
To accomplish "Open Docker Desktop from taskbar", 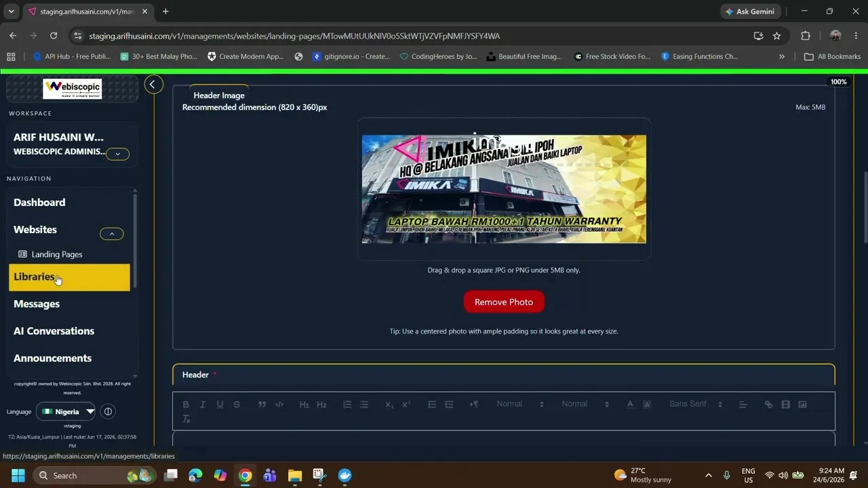I will [x=344, y=475].
